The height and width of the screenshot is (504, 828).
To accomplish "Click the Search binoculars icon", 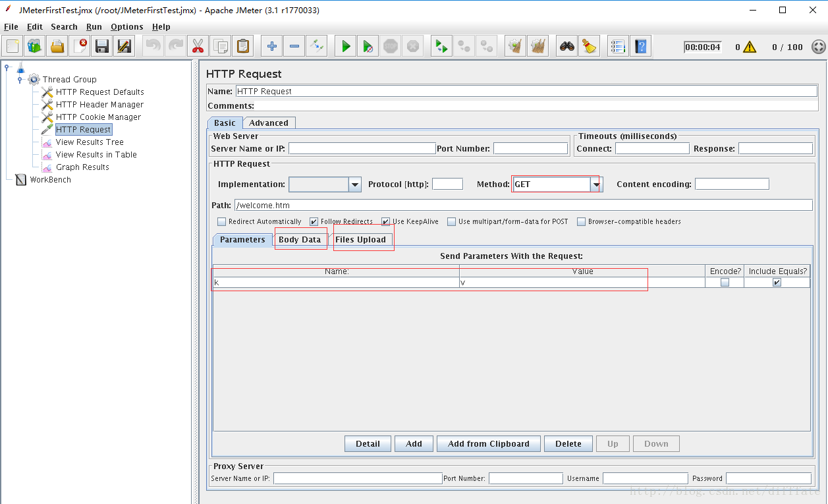I will point(567,46).
